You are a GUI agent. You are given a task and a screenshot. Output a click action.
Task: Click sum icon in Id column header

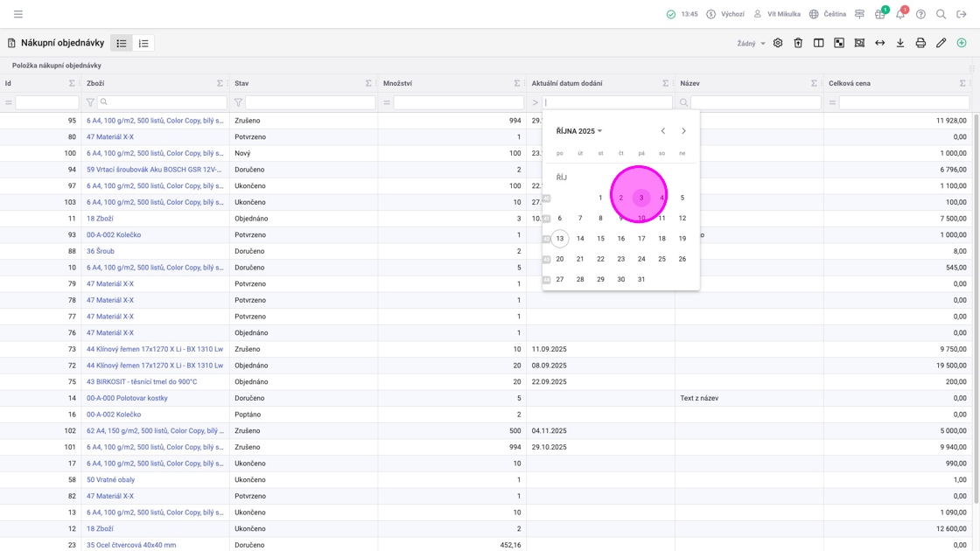click(x=72, y=83)
